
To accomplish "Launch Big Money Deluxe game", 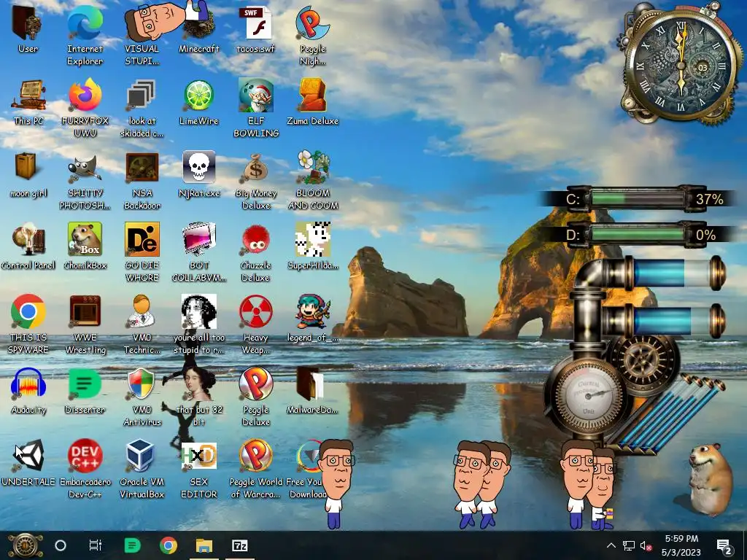I will point(256,180).
